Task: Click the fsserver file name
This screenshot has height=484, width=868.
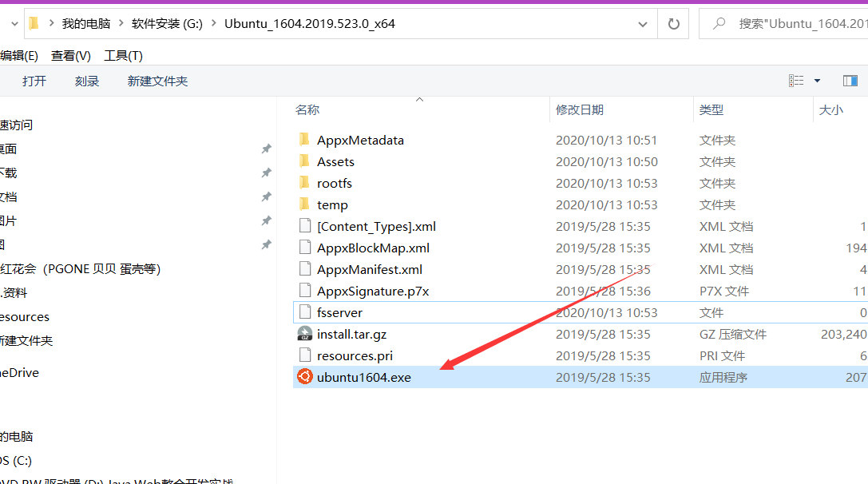Action: point(339,313)
